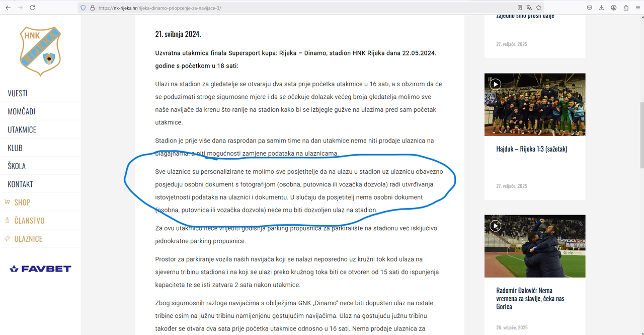Image resolution: width=644 pixels, height=335 pixels.
Task: Open the Firefox account menu
Action: (614, 8)
